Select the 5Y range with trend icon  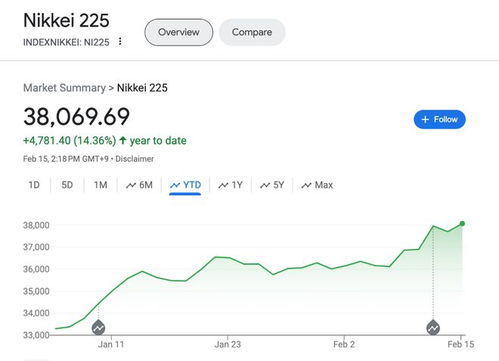click(x=272, y=185)
